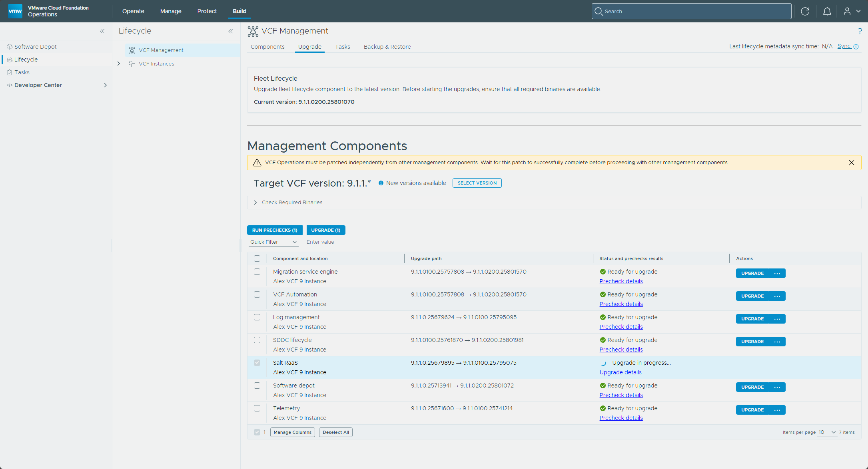The image size is (868, 469).
Task: Open more actions for Migration service engine
Action: click(x=777, y=273)
